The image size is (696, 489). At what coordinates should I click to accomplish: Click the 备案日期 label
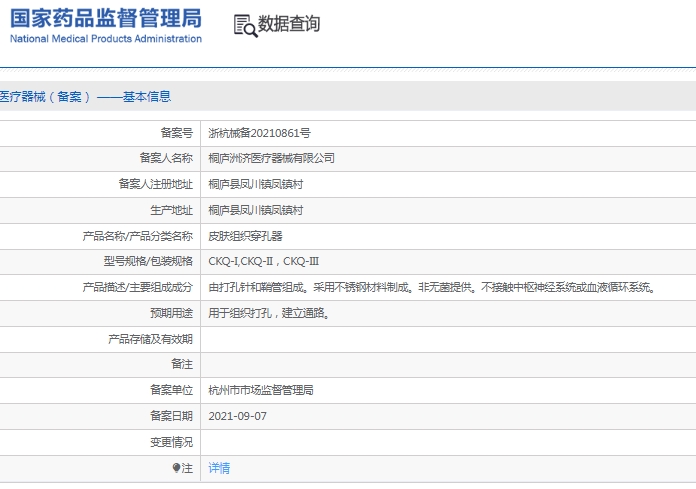[x=171, y=416]
